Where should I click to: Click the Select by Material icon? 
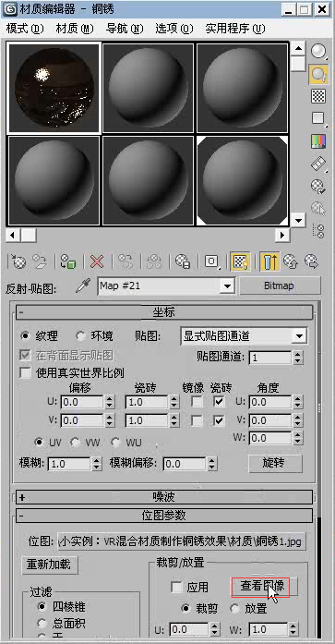318,209
